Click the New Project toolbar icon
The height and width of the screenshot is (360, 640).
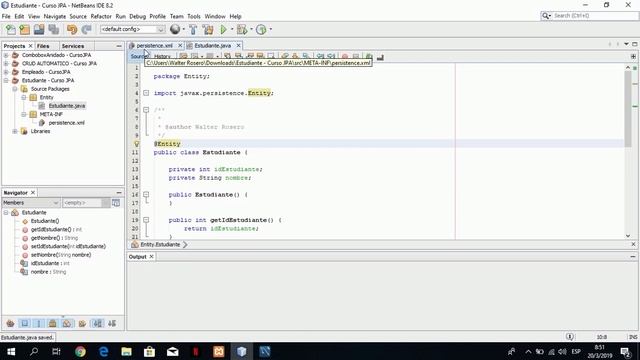(x=25, y=29)
